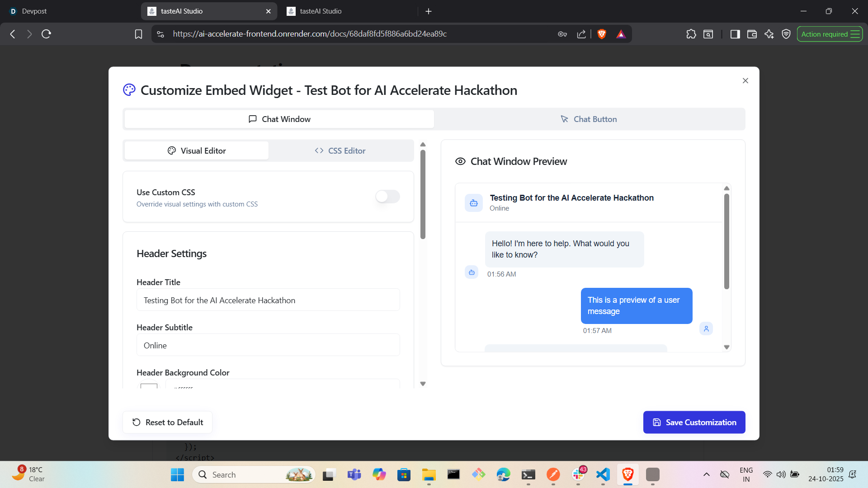Click Reset to Default button
The height and width of the screenshot is (488, 868).
click(x=167, y=422)
